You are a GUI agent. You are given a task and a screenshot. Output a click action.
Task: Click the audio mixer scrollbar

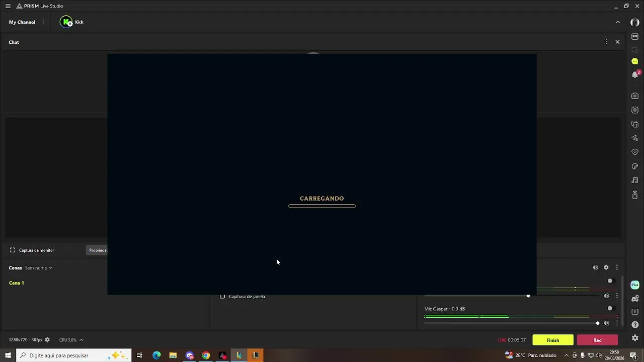[623, 301]
